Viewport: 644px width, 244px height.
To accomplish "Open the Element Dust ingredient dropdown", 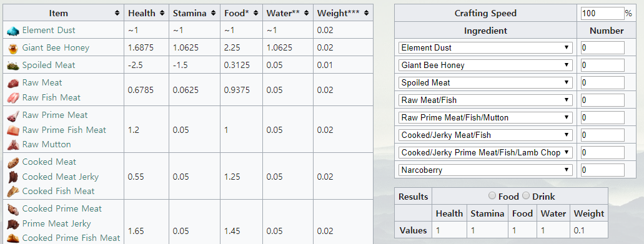I will point(485,47).
